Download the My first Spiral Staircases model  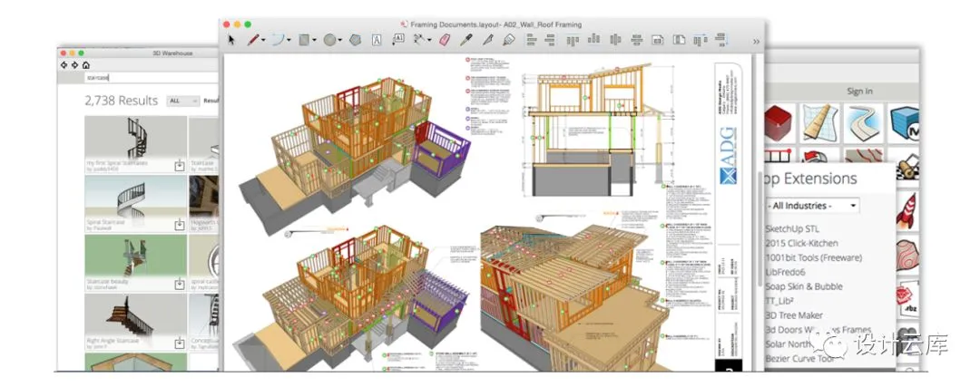pos(180,166)
